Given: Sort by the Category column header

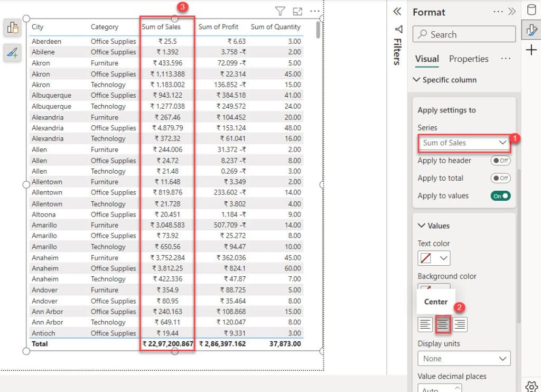Looking at the screenshot, I should tap(104, 27).
